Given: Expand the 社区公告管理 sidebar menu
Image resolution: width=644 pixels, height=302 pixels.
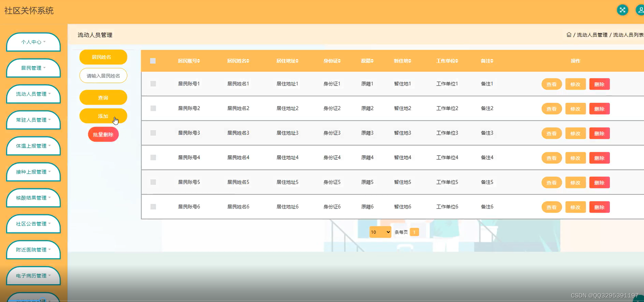Looking at the screenshot, I should coord(33,224).
